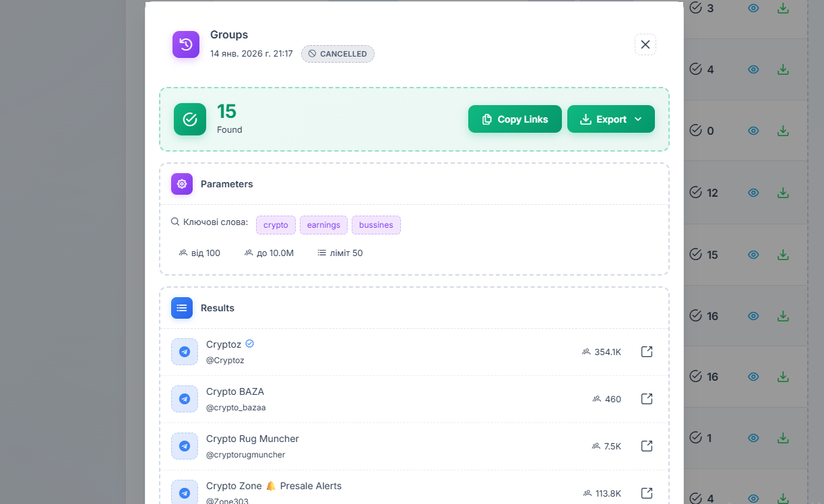Image resolution: width=824 pixels, height=504 pixels.
Task: Click the Parameters gear icon
Action: coord(181,183)
